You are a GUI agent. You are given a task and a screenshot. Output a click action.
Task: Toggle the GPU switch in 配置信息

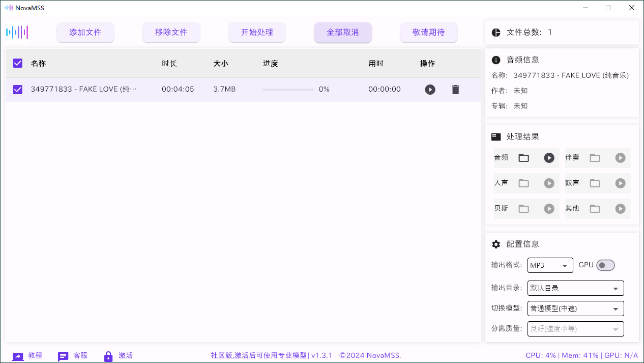[606, 265]
